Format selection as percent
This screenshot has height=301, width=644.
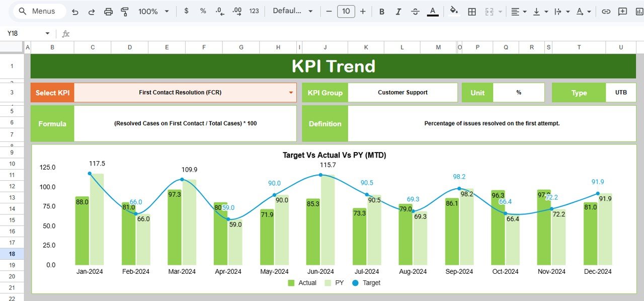[x=203, y=11]
